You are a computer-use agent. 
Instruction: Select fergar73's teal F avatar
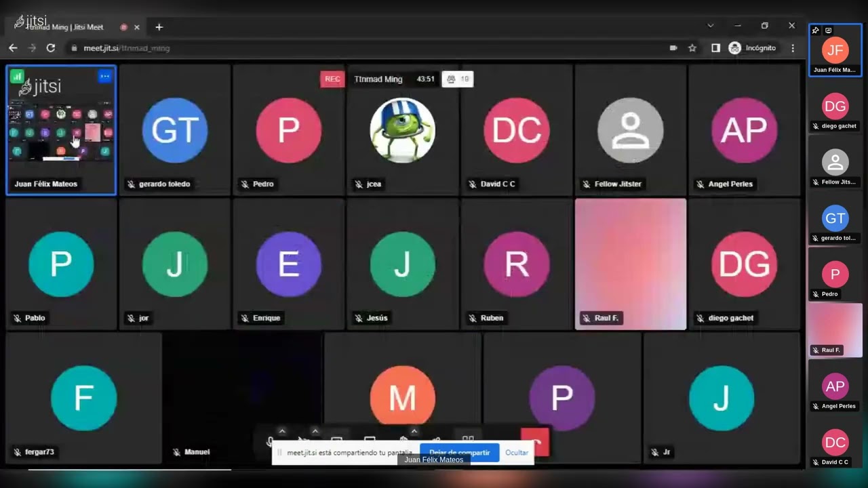(x=84, y=398)
